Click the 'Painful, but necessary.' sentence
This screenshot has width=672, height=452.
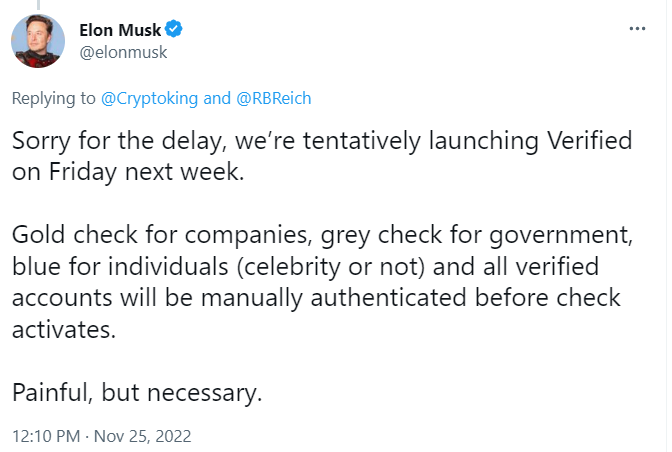point(137,393)
